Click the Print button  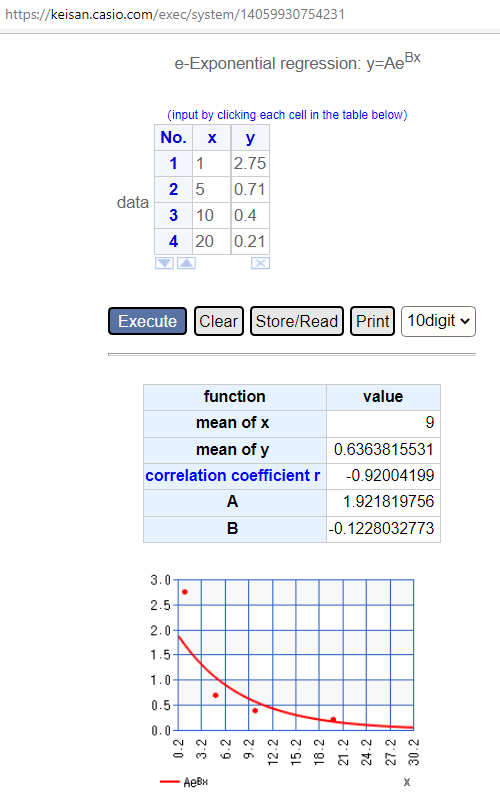click(x=372, y=321)
